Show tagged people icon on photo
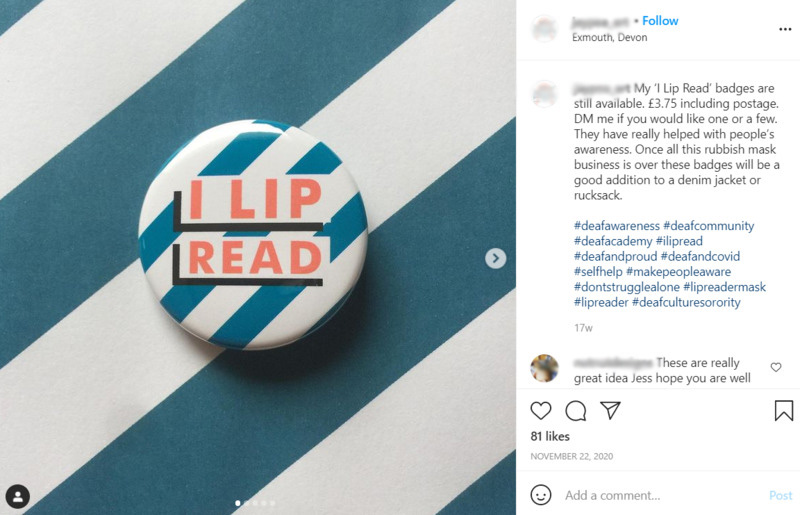The width and height of the screenshot is (800, 515). (18, 497)
